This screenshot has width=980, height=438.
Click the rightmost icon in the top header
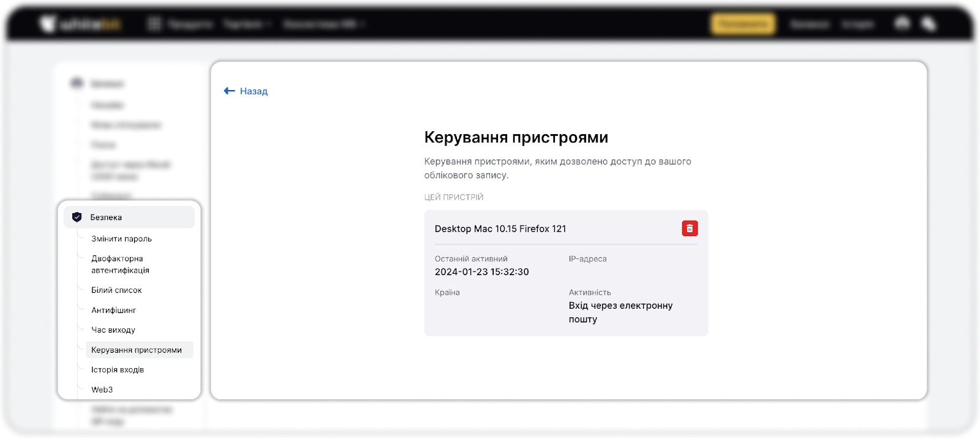click(x=929, y=24)
